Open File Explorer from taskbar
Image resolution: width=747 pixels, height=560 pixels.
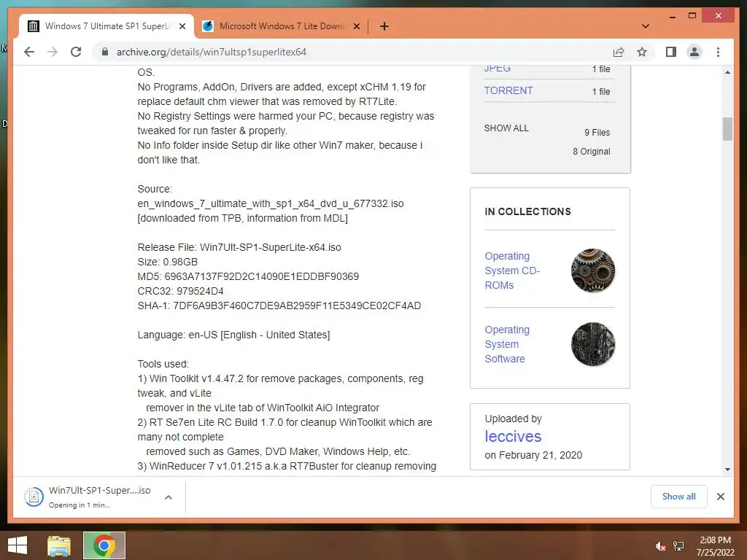coord(59,545)
